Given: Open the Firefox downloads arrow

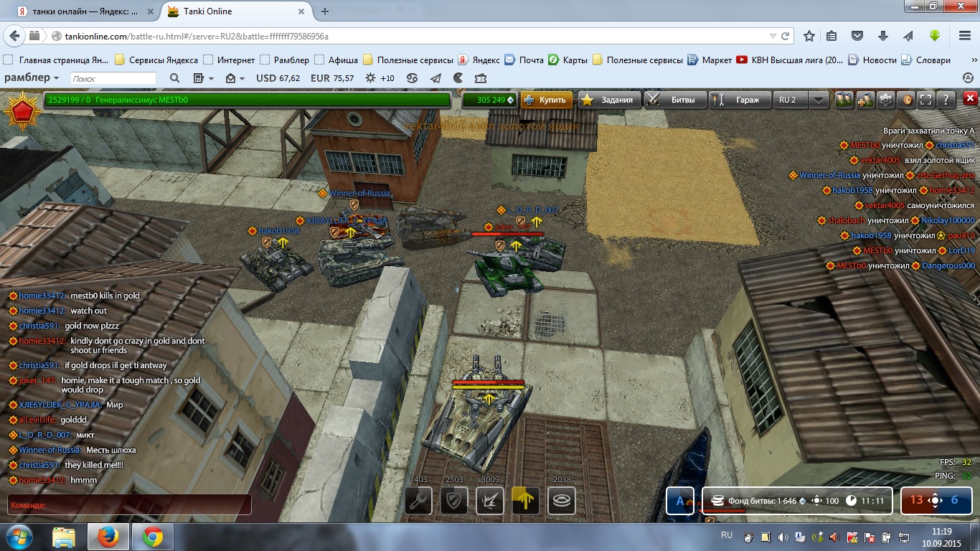Looking at the screenshot, I should point(884,36).
